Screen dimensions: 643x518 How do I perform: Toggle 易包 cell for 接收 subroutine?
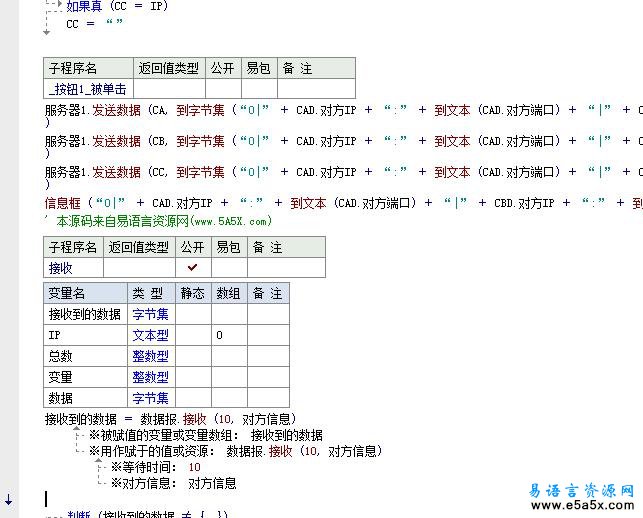point(229,267)
